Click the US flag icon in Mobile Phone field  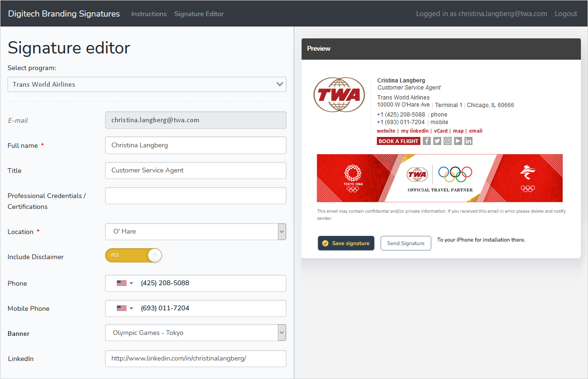[x=122, y=308]
